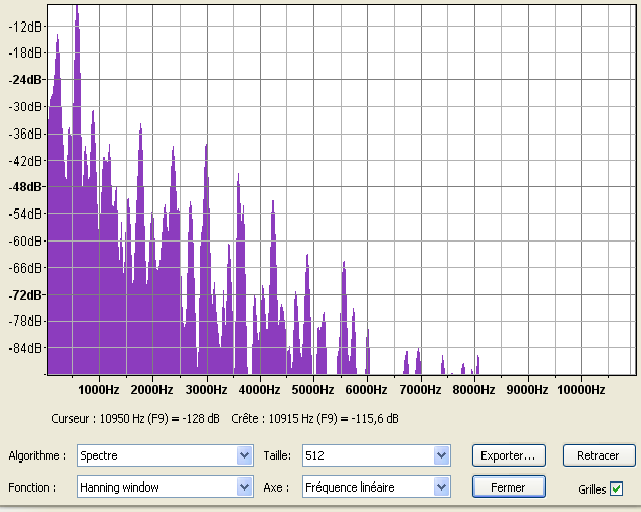Click the -54dB axis label

[25, 214]
